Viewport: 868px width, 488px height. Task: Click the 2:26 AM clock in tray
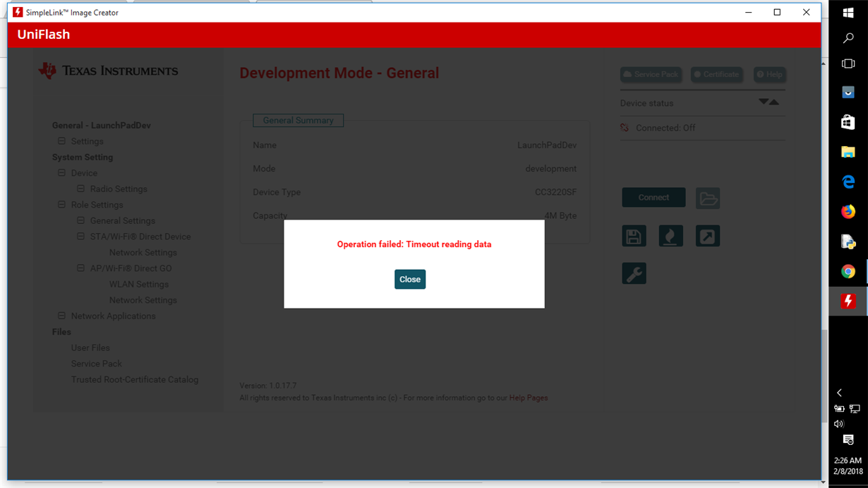(x=848, y=460)
